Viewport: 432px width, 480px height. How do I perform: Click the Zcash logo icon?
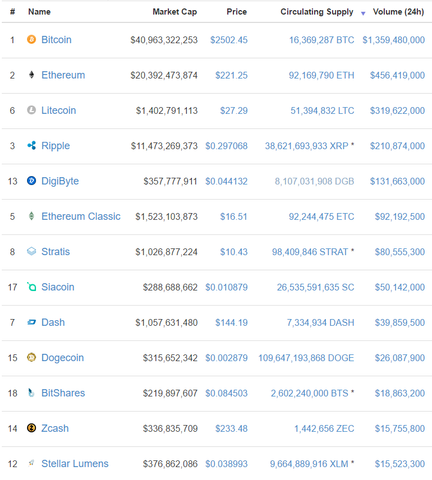[x=31, y=428]
